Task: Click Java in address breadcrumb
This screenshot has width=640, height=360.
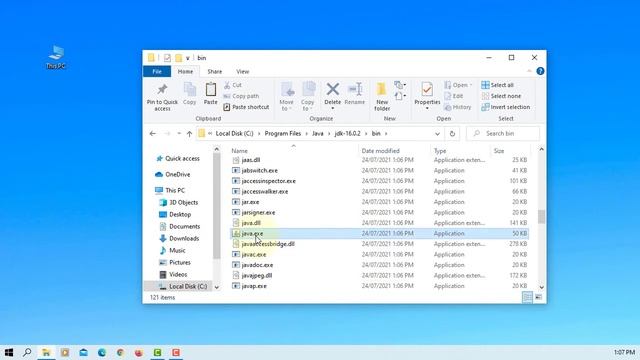Action: pos(318,133)
